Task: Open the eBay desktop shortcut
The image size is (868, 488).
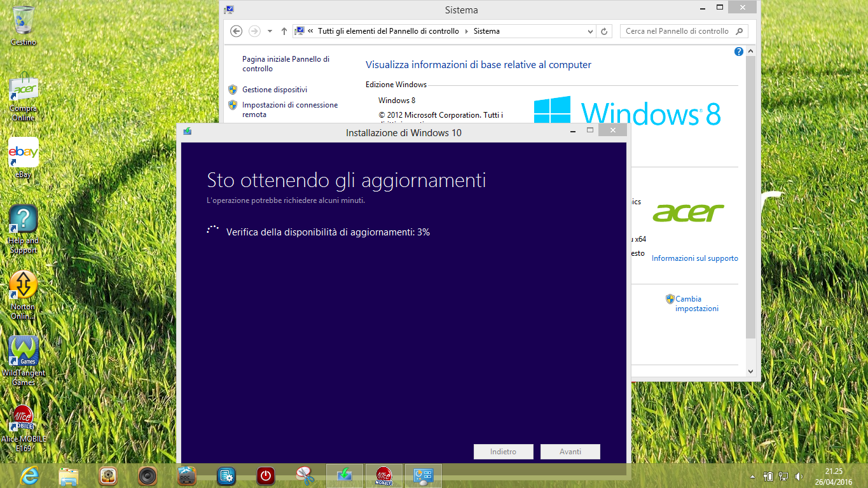Action: click(24, 158)
